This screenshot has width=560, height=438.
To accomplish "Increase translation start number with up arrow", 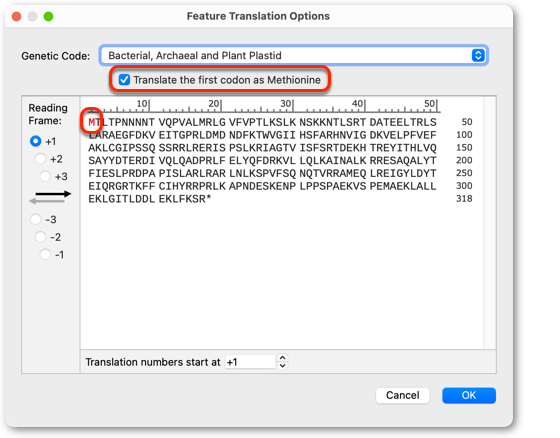I will tap(282, 358).
